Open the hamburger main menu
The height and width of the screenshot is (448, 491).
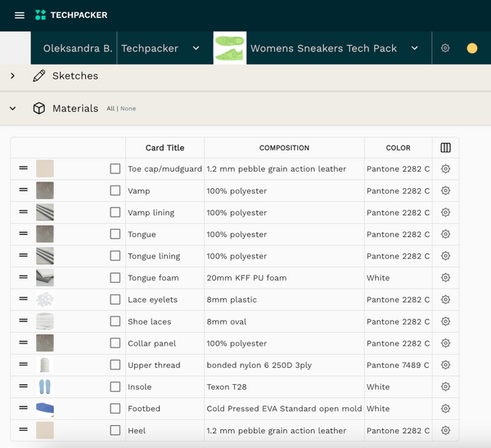coord(20,15)
